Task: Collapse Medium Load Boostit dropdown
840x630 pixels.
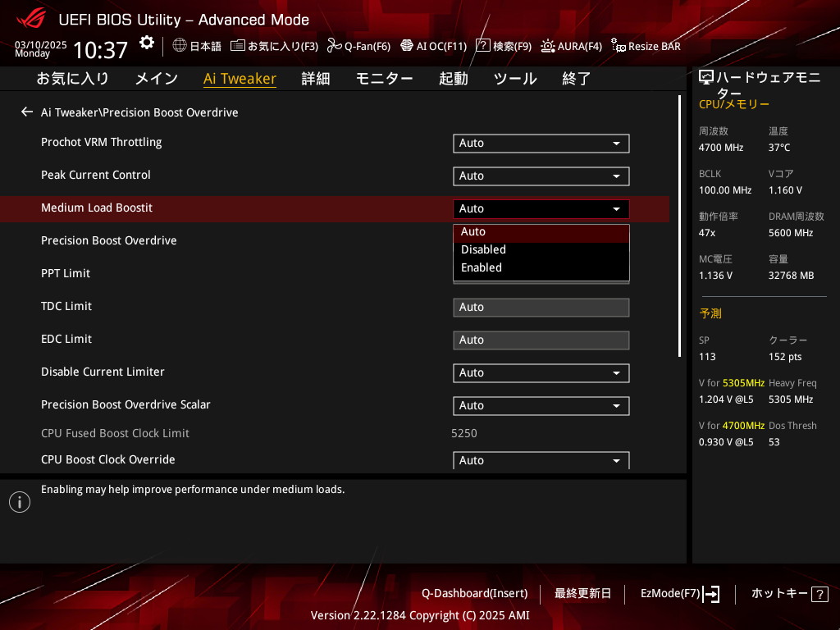Action: (x=541, y=208)
